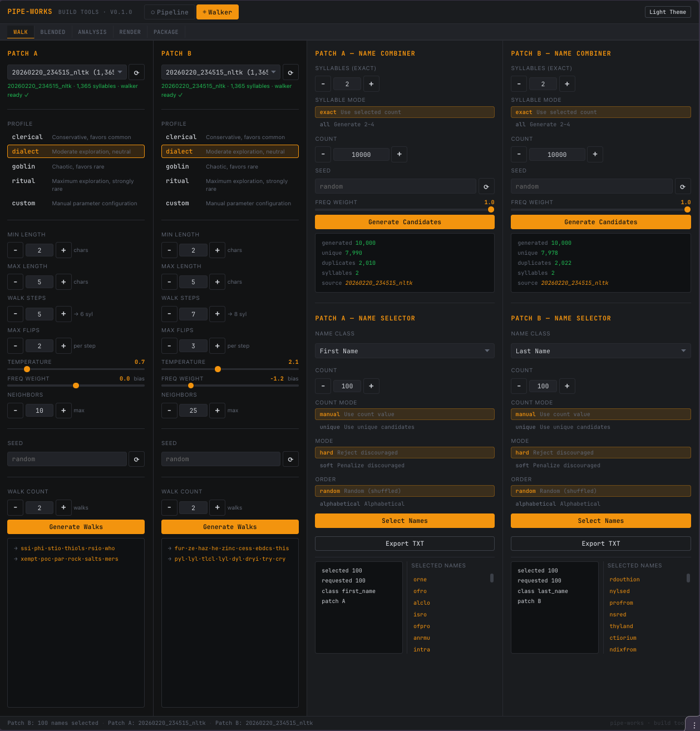Decrease Patch B walk steps
This screenshot has height=731, width=700.
[x=169, y=314]
